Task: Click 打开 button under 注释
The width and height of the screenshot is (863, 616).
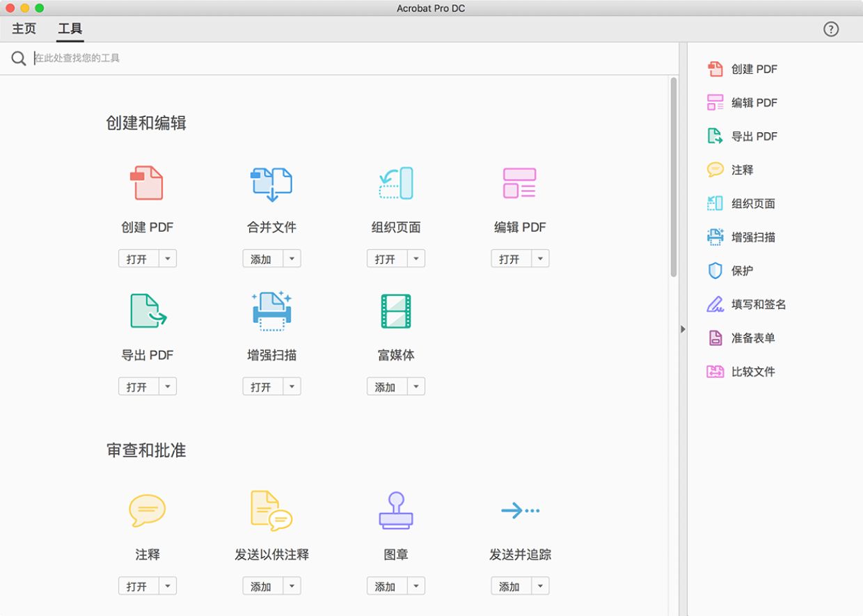Action: point(138,586)
